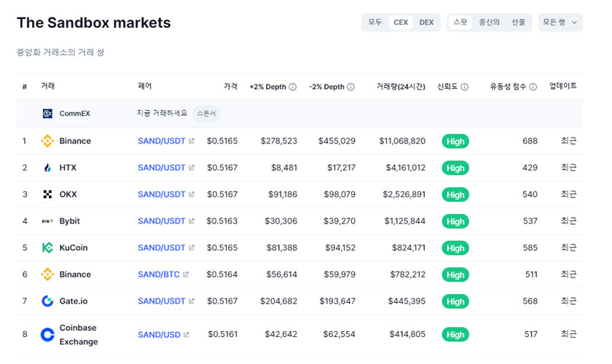Image resolution: width=612 pixels, height=364 pixels.
Task: Click the $0.5163 price value
Action: (x=222, y=221)
